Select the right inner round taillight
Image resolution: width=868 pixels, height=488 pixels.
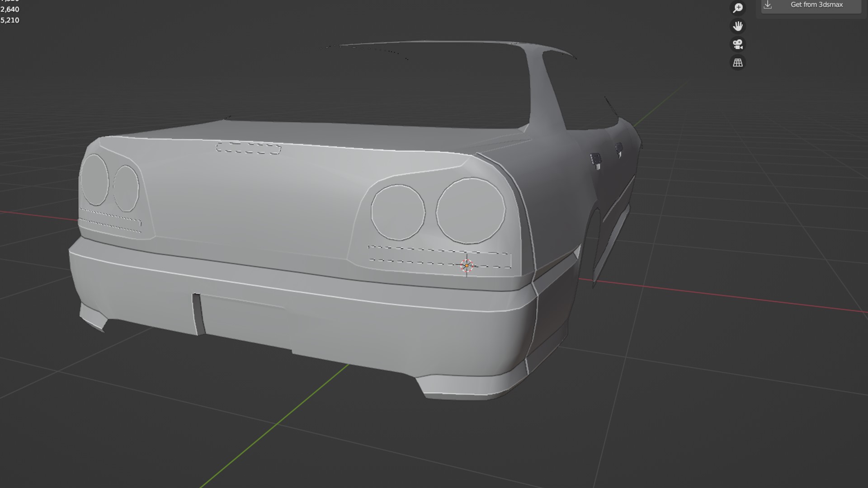[398, 212]
